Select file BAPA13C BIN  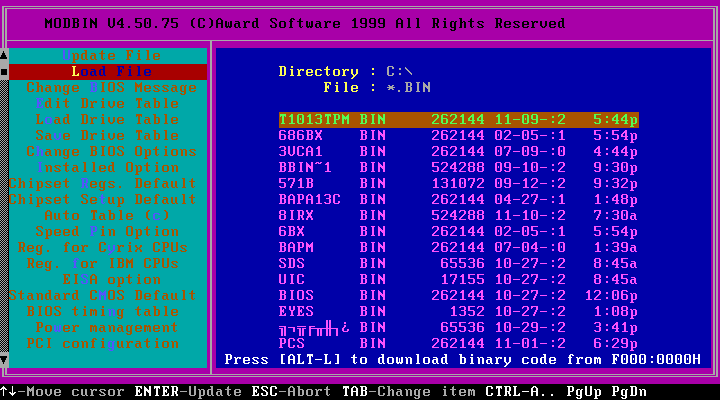coord(458,200)
